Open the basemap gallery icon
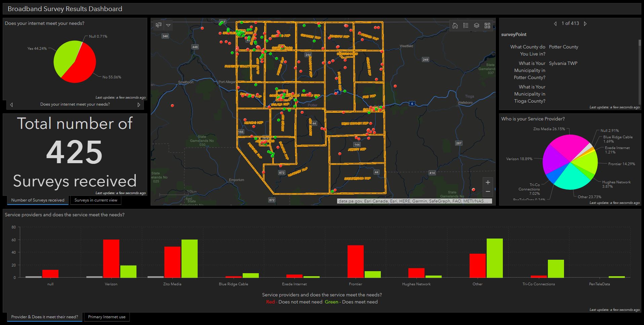The width and height of the screenshot is (644, 325). pos(487,25)
